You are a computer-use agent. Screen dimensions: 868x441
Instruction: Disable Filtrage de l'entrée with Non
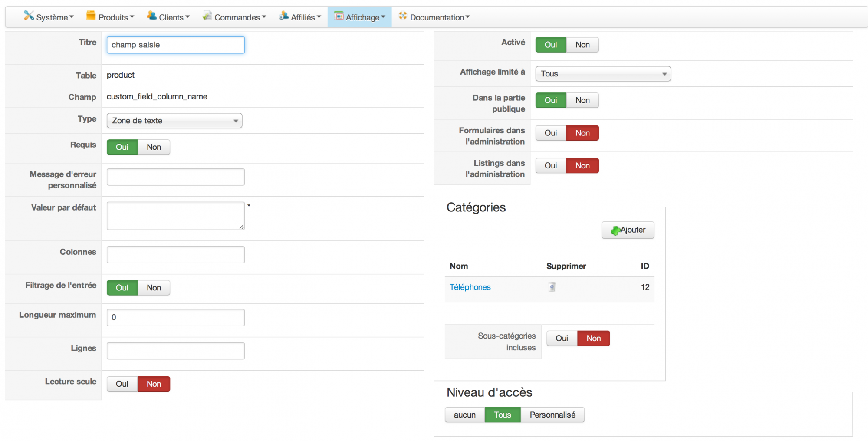(x=154, y=288)
